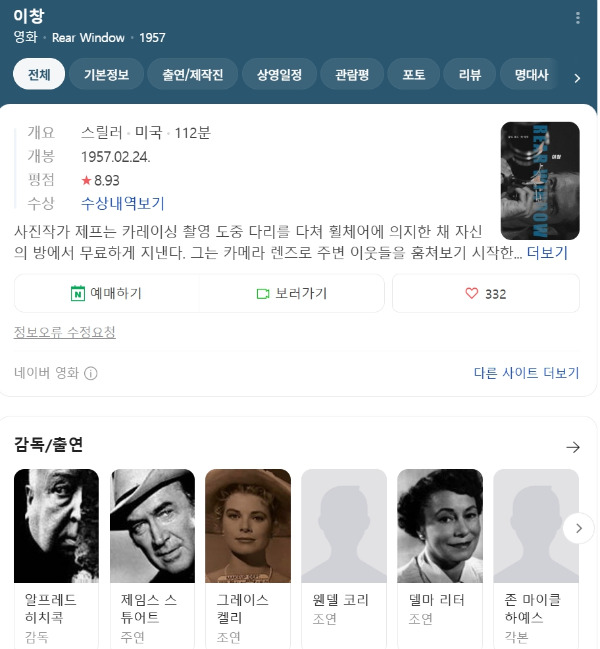Expand synopsis with 더보기 link
Image resolution: width=600 pixels, height=649 pixels.
(547, 252)
